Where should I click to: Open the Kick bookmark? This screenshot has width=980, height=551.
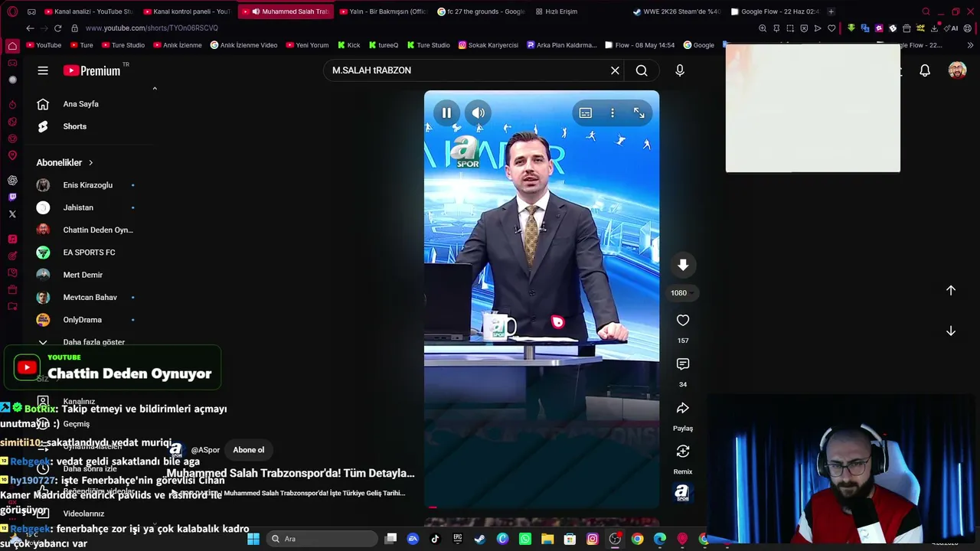[348, 45]
